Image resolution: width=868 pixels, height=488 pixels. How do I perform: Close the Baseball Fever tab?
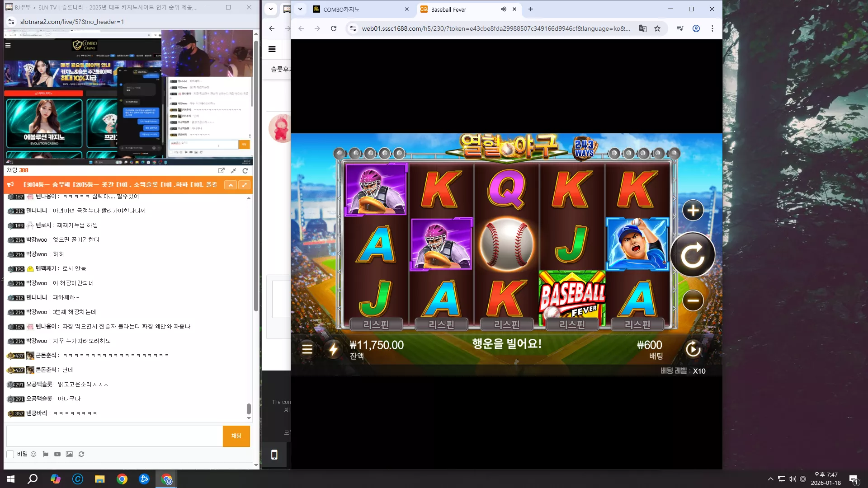coord(514,9)
